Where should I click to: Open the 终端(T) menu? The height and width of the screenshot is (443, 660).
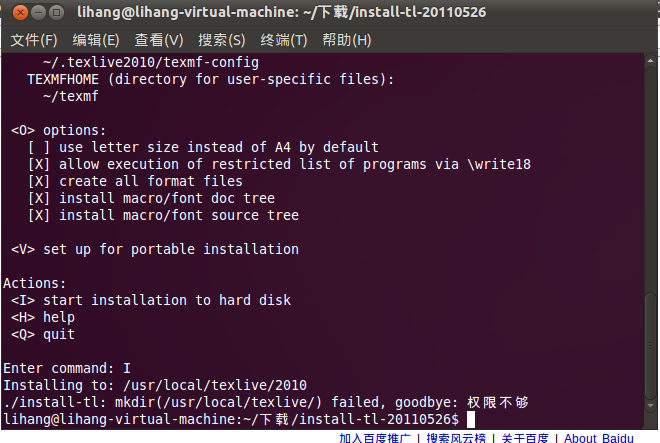pyautogui.click(x=284, y=40)
